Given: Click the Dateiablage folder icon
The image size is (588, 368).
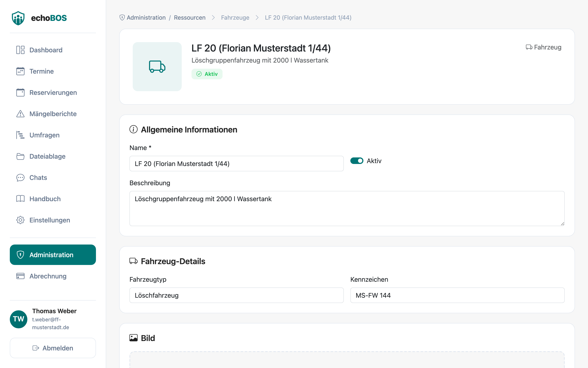Looking at the screenshot, I should (20, 156).
